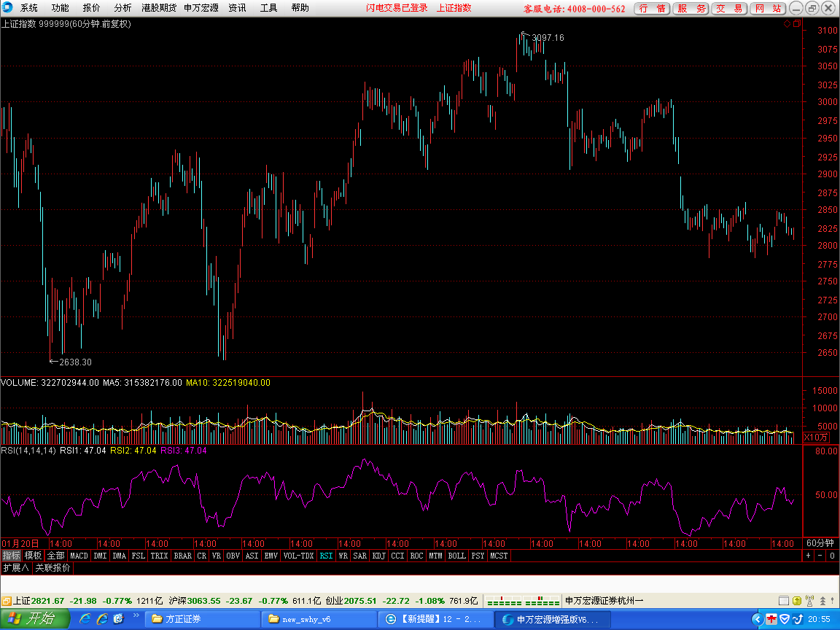Click the minus zoom button under 60分钟

tap(820, 556)
